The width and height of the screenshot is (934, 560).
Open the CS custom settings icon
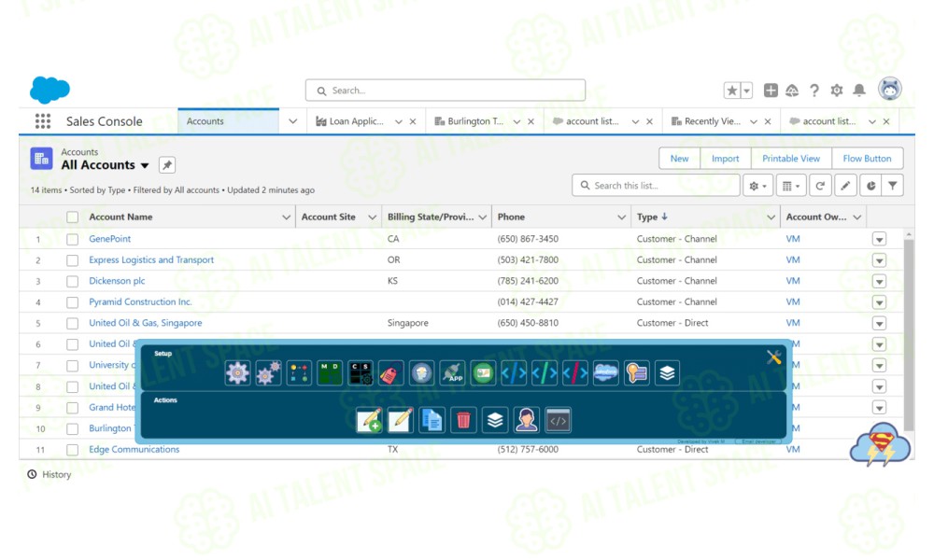coord(361,373)
